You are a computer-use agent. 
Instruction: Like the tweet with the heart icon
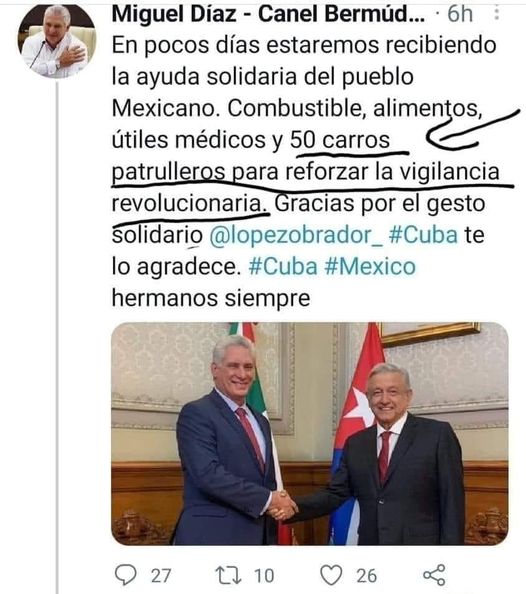[331, 575]
